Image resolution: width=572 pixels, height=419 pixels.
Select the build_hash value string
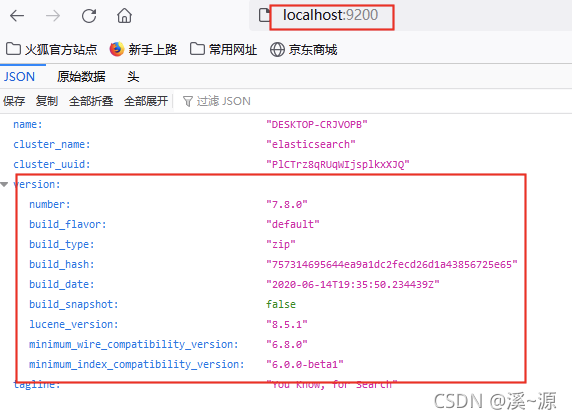pyautogui.click(x=392, y=264)
